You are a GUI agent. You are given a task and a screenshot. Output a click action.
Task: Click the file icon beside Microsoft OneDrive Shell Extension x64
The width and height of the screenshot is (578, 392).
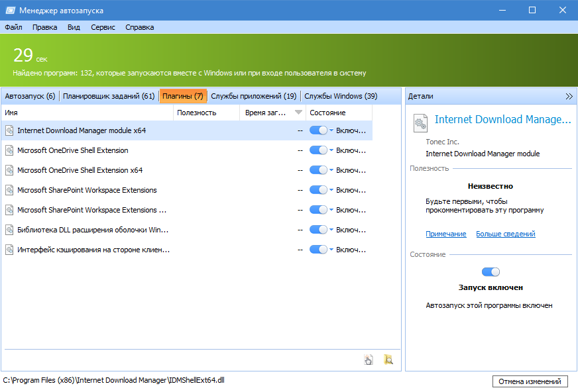(x=9, y=170)
